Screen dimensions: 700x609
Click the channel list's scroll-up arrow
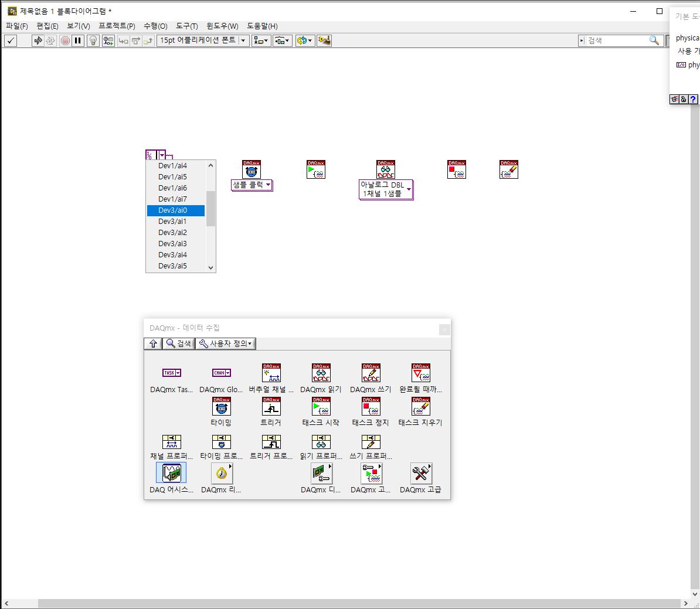coord(210,166)
